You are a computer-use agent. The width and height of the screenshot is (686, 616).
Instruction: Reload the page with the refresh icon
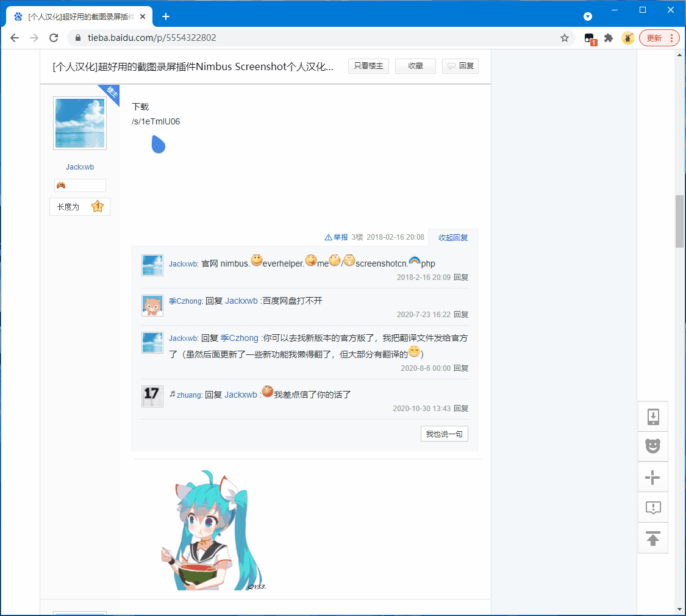[53, 37]
